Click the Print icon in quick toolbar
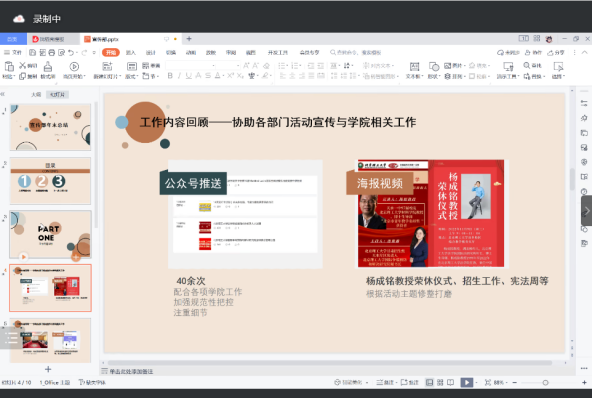This screenshot has height=398, width=592. click(x=52, y=52)
